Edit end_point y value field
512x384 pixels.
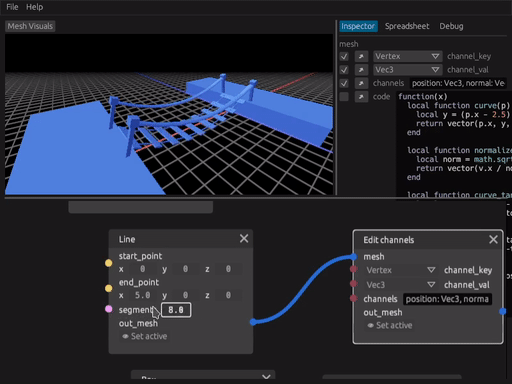(185, 295)
